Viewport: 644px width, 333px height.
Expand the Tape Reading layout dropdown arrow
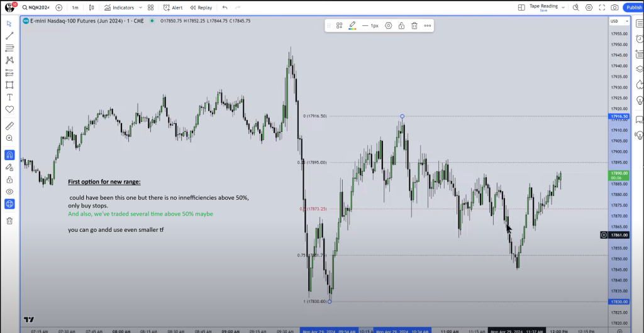coord(563,8)
